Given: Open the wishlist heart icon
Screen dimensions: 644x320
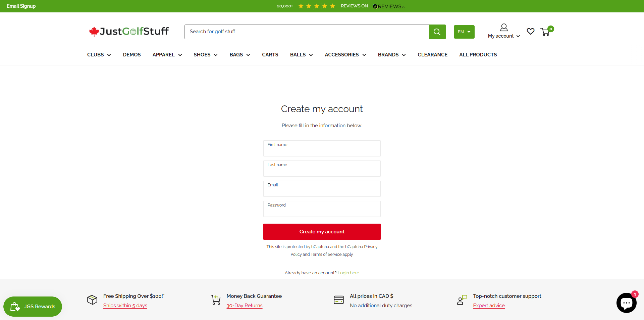Looking at the screenshot, I should point(530,32).
